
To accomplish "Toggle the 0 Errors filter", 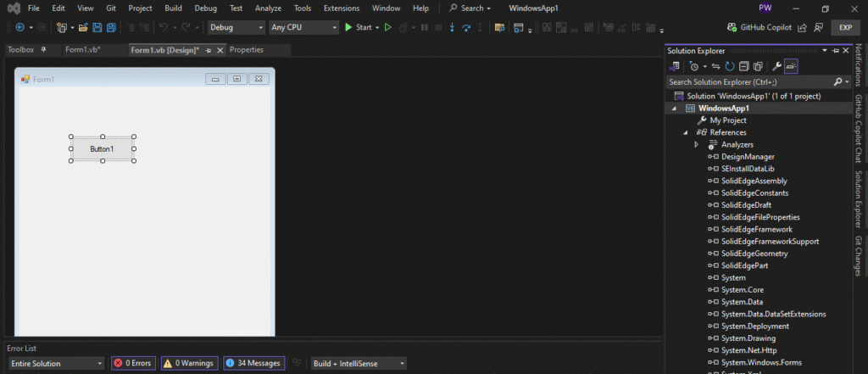I will pos(133,363).
